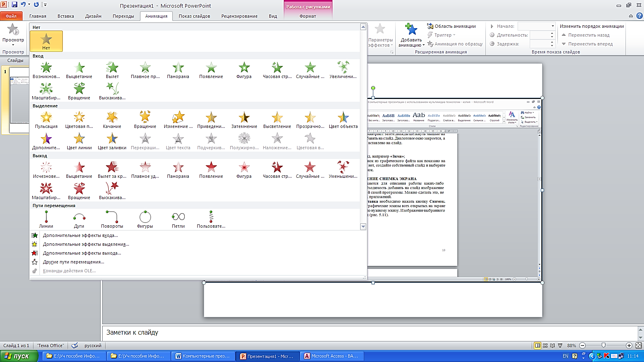The image size is (644, 362).
Task: Select exit 'Уменьшение' effect
Action: coord(343,170)
